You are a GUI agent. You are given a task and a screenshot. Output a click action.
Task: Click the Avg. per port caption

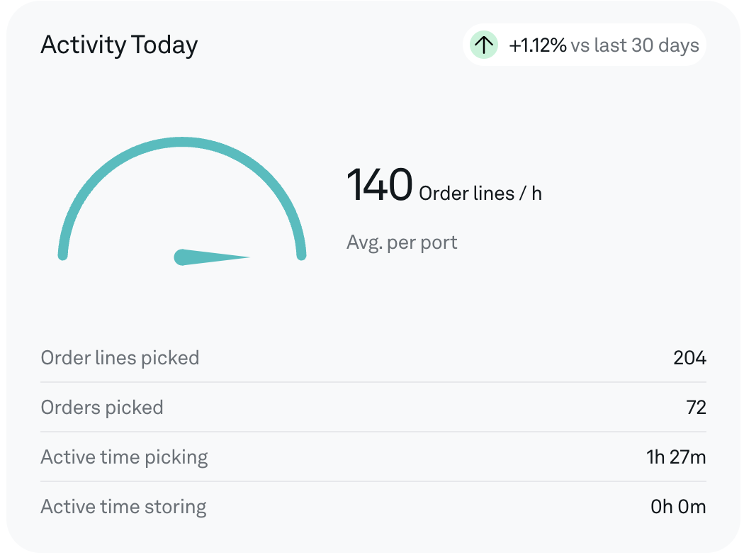pos(402,242)
